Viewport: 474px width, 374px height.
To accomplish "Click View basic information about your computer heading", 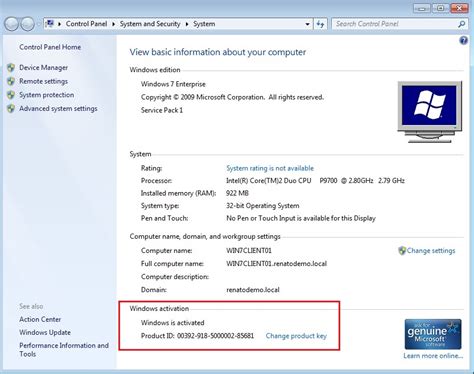I will [x=218, y=52].
